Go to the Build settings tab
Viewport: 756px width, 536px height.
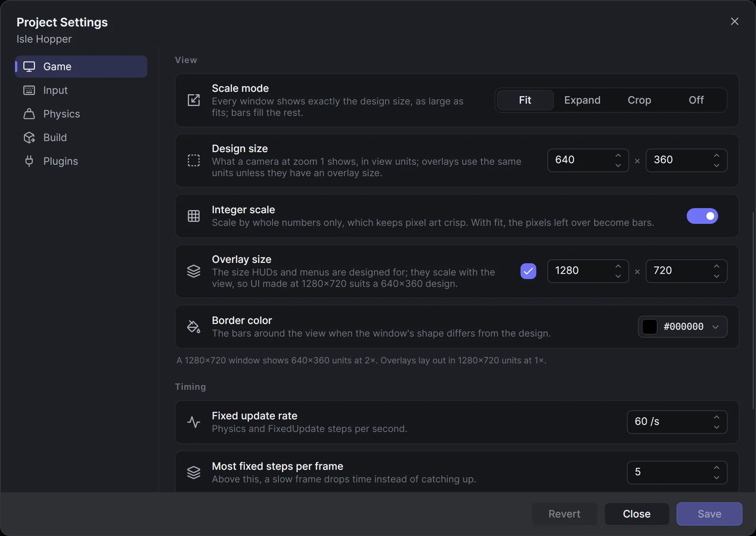tap(81, 138)
